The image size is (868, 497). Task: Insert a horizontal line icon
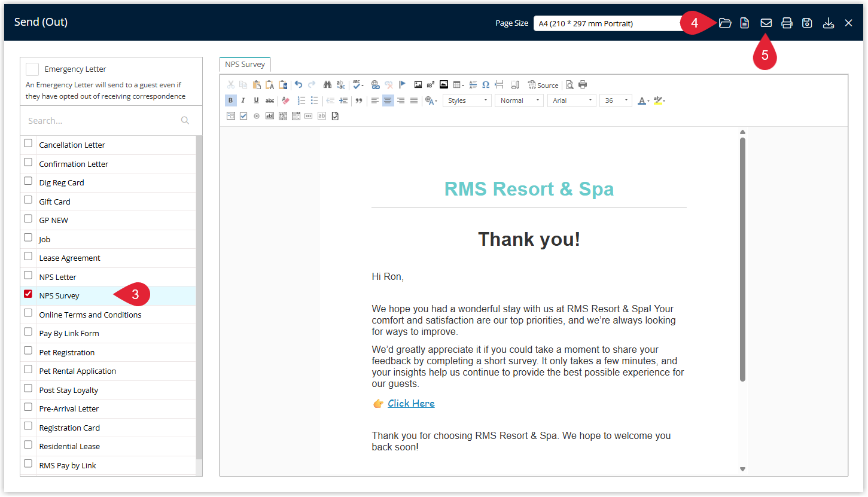473,84
